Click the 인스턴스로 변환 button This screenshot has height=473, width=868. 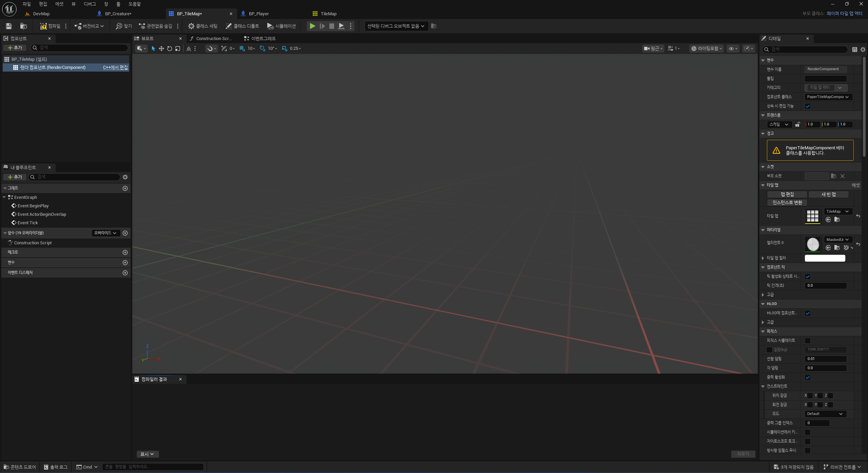click(x=787, y=203)
